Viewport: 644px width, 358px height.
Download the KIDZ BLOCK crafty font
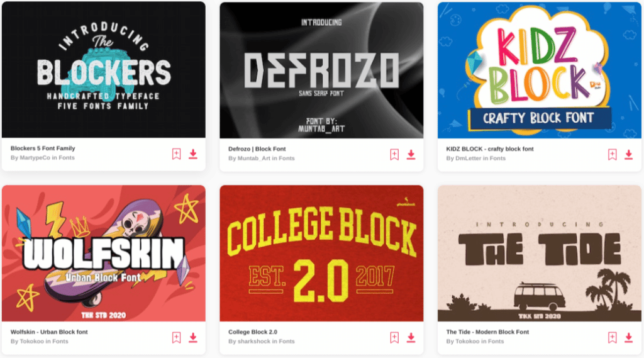628,155
